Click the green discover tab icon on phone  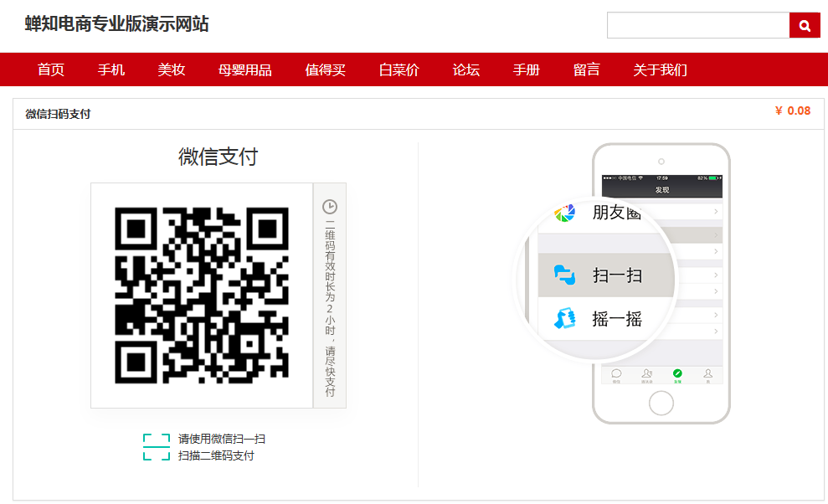click(677, 374)
